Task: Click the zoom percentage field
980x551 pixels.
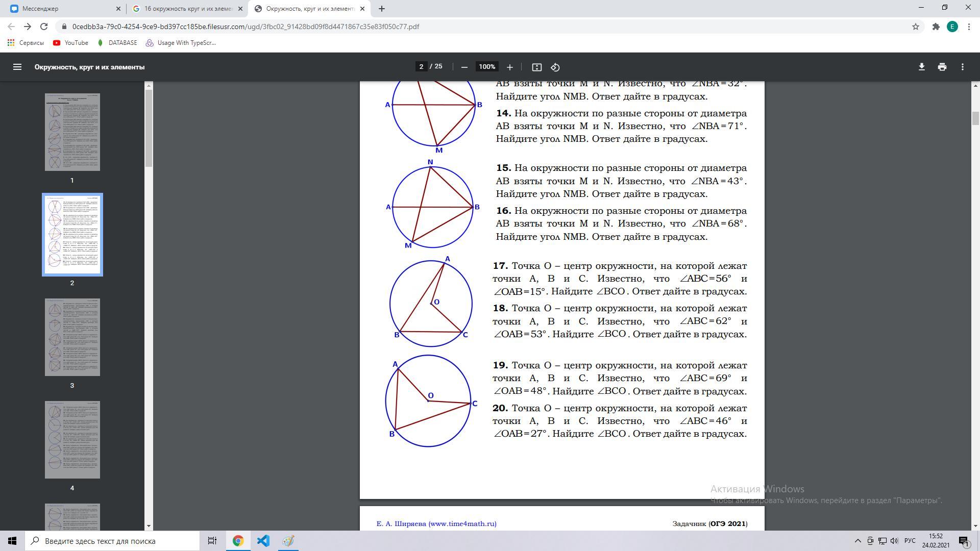Action: [486, 67]
